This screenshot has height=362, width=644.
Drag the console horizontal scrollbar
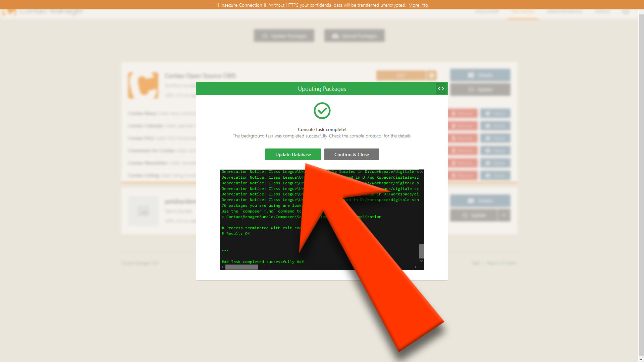[242, 267]
